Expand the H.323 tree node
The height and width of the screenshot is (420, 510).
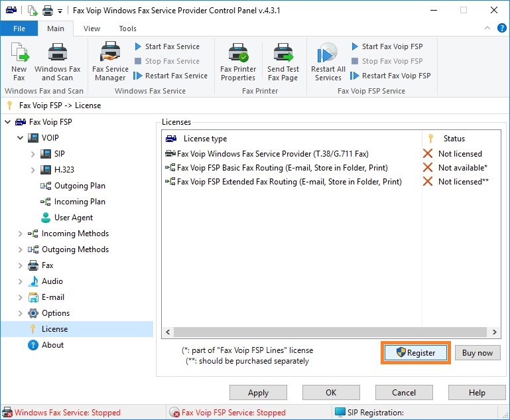[33, 170]
